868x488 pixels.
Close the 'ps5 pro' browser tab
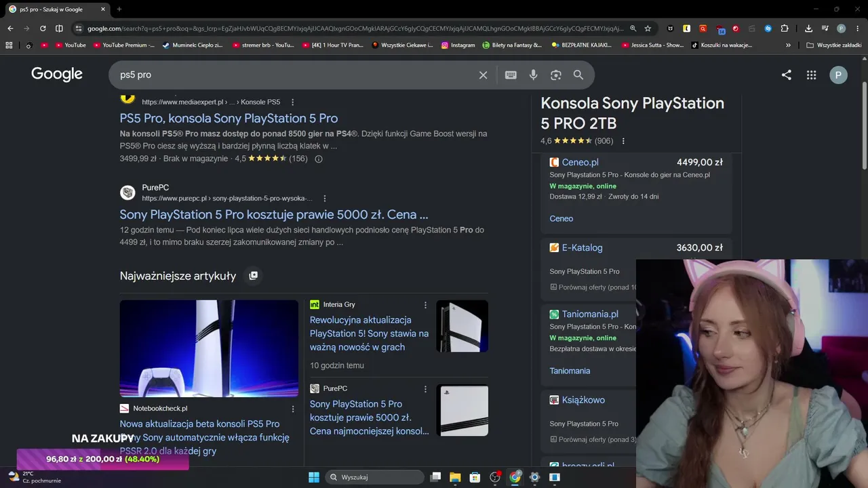point(103,9)
